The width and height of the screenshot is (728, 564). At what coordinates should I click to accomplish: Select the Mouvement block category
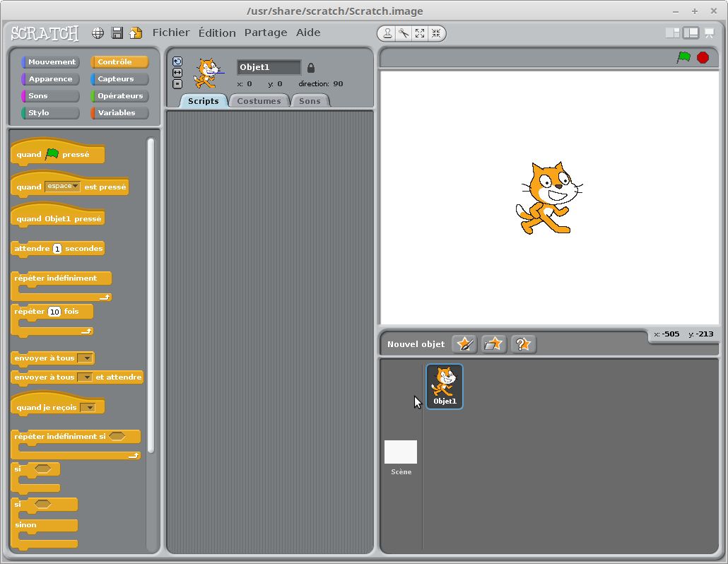51,61
